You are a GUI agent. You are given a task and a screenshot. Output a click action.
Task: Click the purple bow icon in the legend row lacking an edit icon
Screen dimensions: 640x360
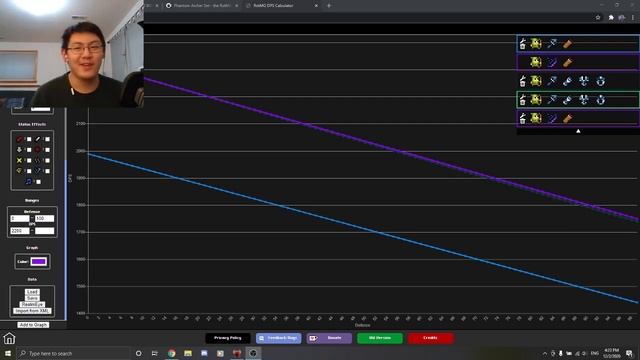click(x=552, y=62)
